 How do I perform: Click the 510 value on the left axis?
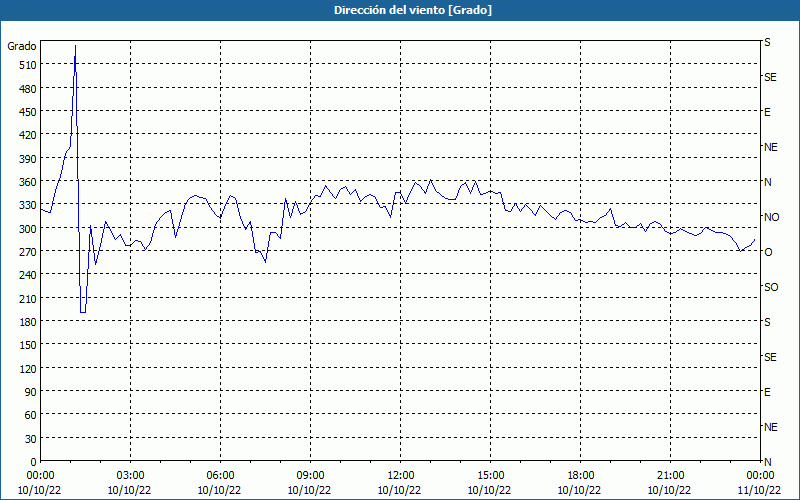click(28, 65)
